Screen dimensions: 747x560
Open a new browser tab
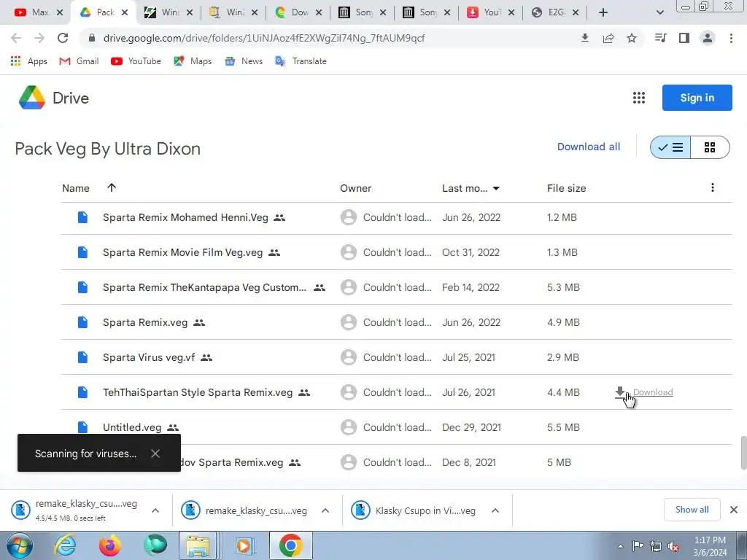pos(603,12)
